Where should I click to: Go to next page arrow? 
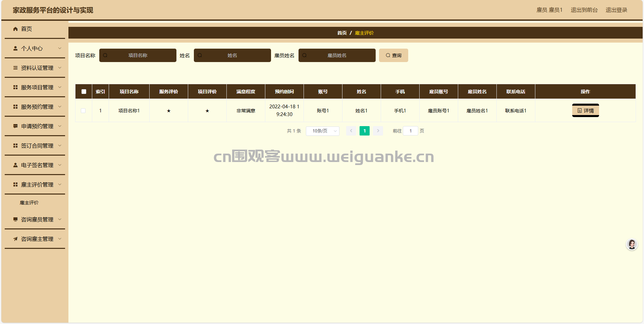(x=378, y=131)
